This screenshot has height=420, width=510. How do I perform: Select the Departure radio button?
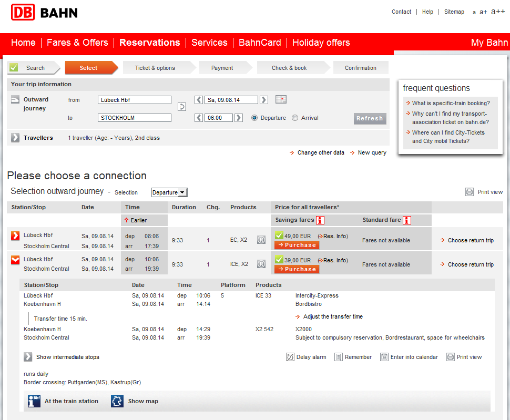(254, 118)
